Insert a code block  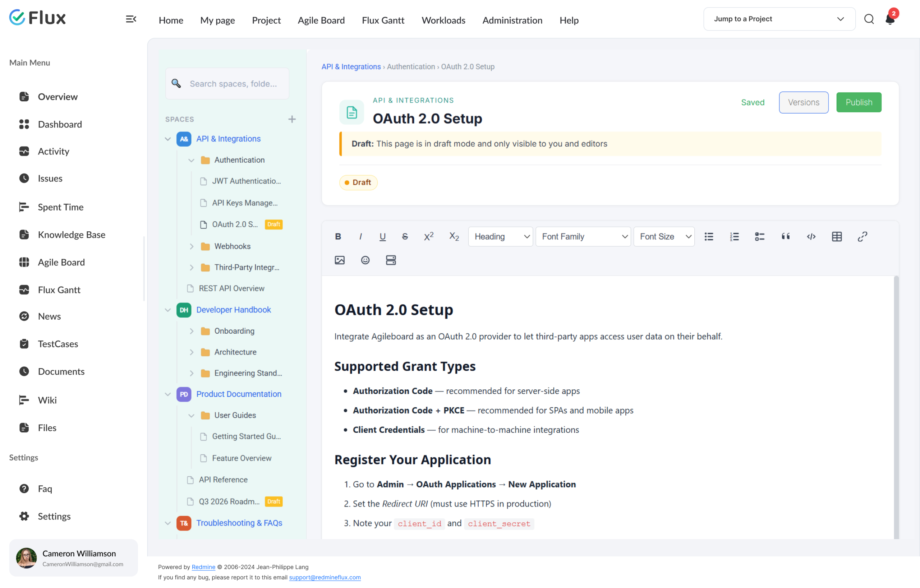(811, 237)
